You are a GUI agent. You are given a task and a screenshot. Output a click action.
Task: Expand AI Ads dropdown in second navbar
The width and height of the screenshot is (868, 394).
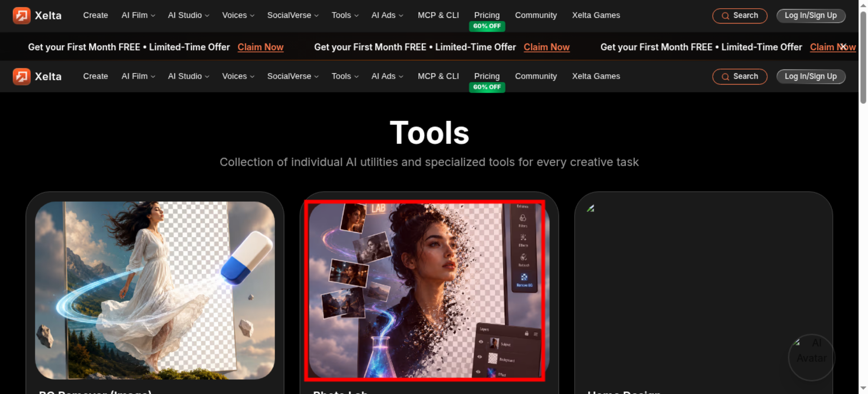[387, 76]
